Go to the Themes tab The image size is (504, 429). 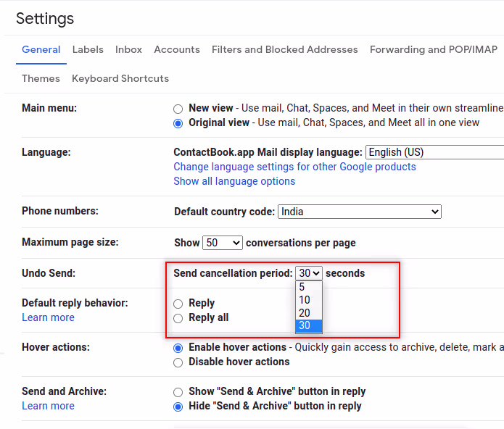[x=41, y=79]
